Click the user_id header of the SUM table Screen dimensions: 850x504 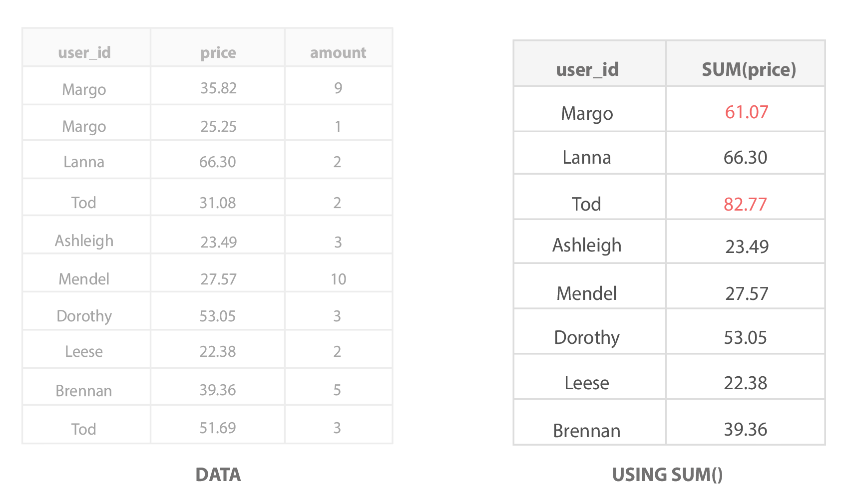tap(587, 69)
